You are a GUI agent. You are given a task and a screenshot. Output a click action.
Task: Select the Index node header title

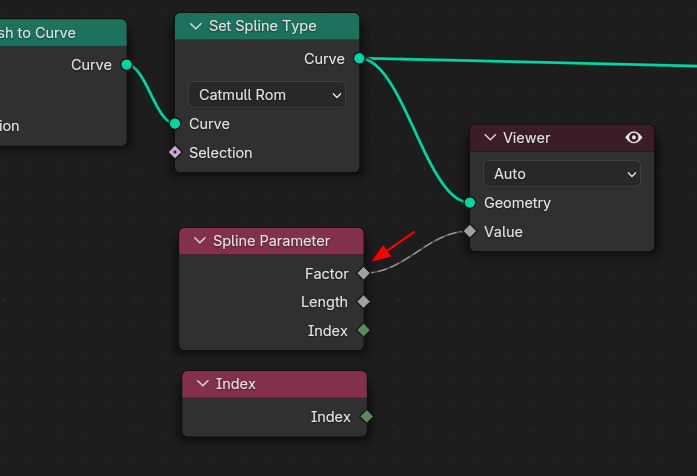point(236,384)
